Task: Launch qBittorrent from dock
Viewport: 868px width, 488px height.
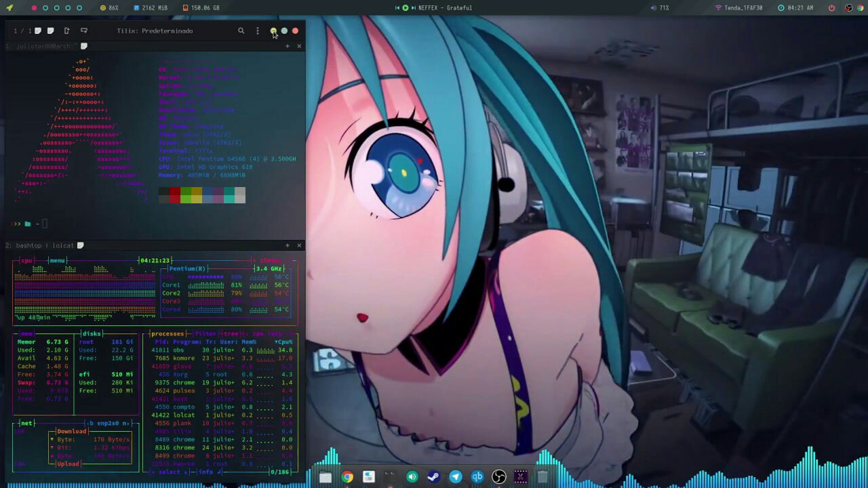Action: [477, 477]
